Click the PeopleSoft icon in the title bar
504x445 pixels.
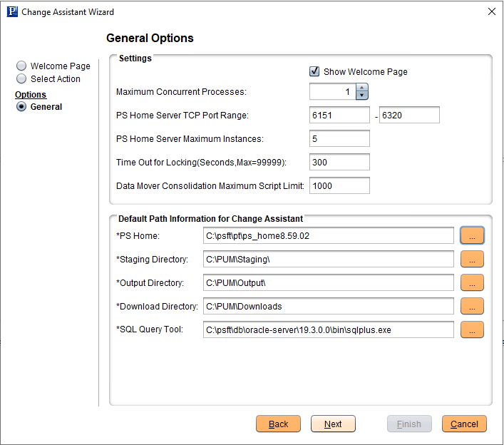(x=12, y=11)
